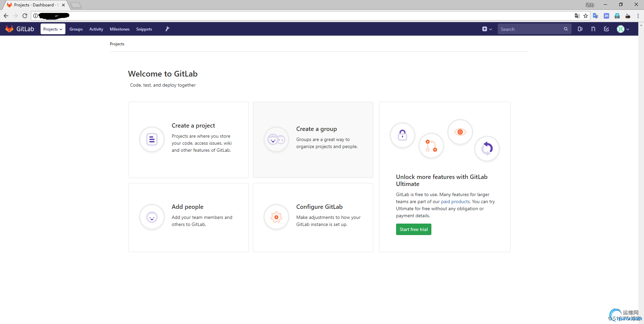Image resolution: width=644 pixels, height=324 pixels.
Task: Open the Create a project card title
Action: (193, 126)
